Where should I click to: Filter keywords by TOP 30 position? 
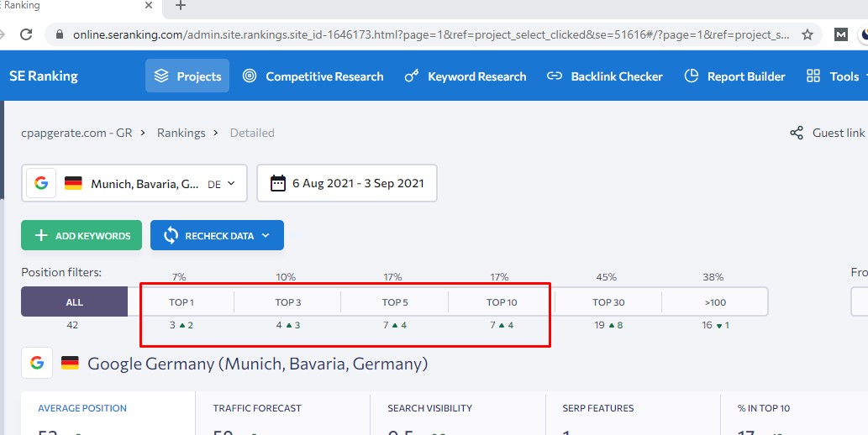[x=608, y=302]
